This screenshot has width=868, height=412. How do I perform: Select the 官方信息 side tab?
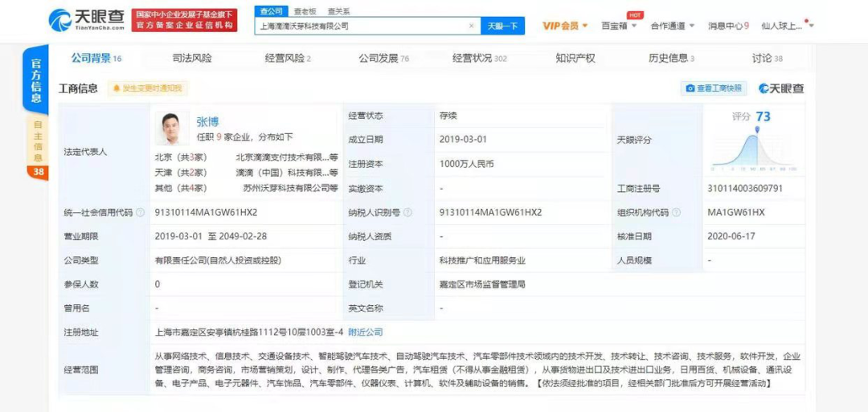pos(36,81)
